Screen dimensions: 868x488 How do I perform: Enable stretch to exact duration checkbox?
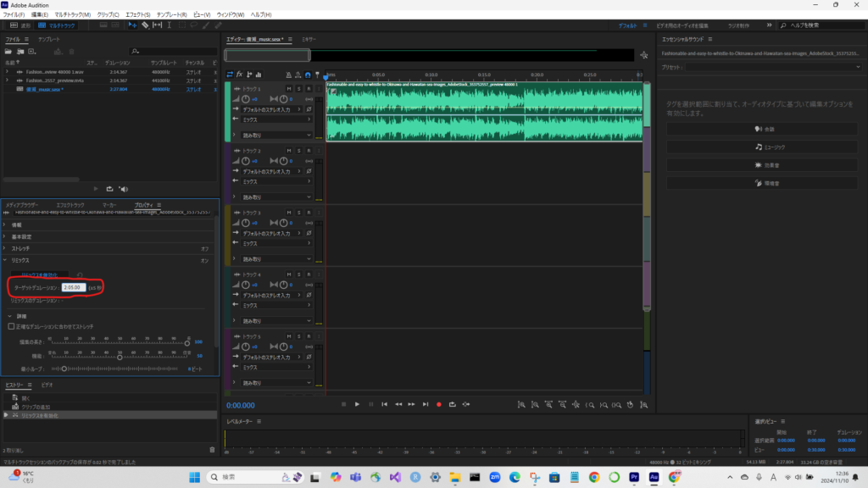[11, 325]
